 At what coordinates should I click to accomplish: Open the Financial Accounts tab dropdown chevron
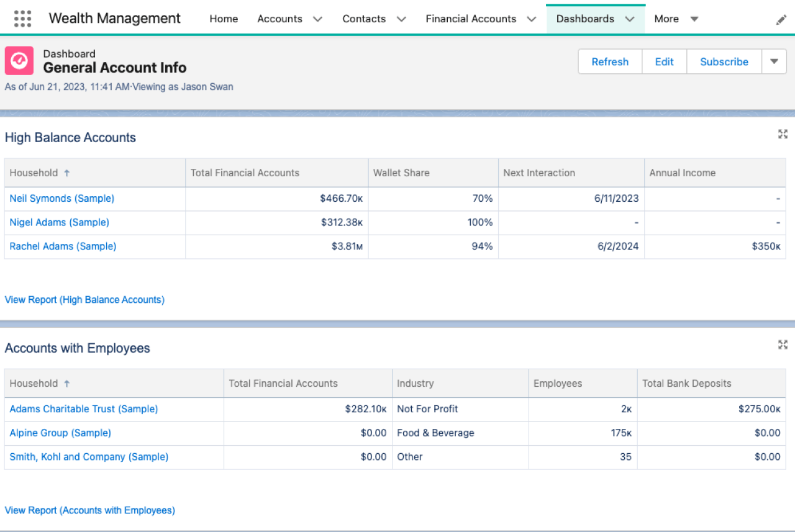click(532, 19)
